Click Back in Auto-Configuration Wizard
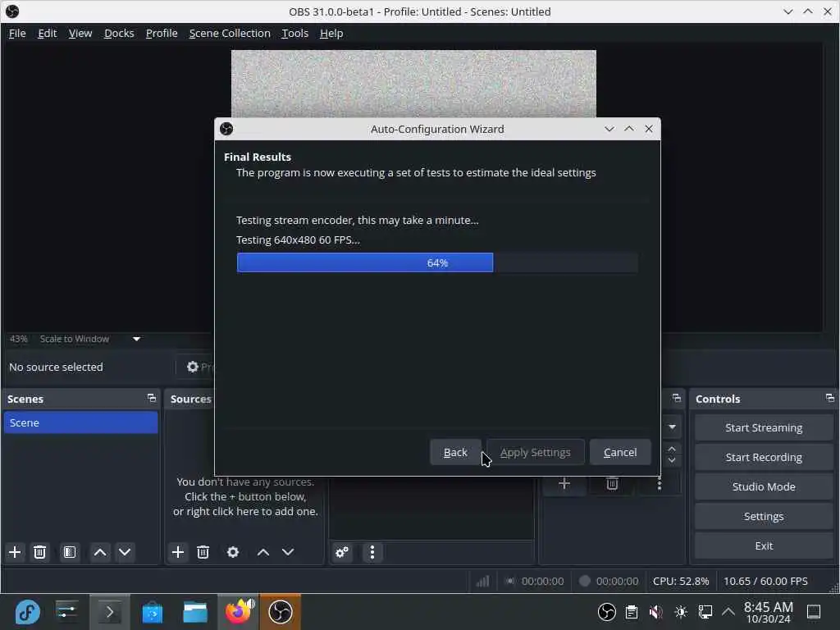Viewport: 840px width, 630px height. tap(455, 453)
